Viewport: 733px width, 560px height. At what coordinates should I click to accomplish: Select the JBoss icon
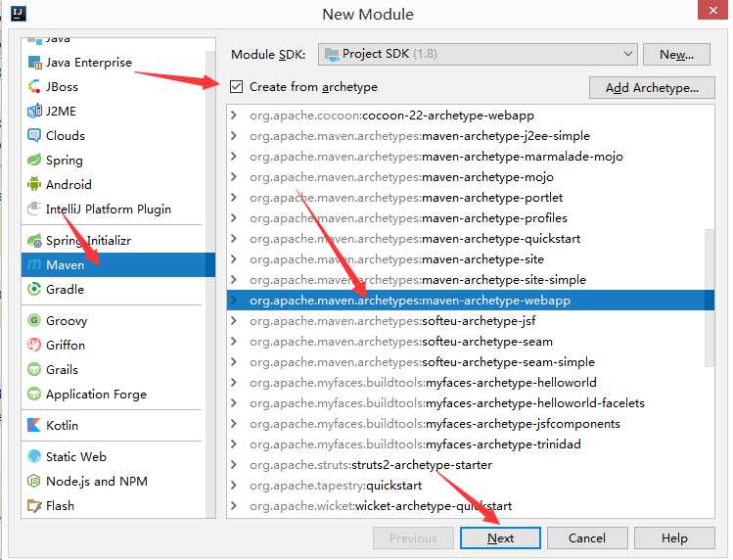pyautogui.click(x=34, y=86)
